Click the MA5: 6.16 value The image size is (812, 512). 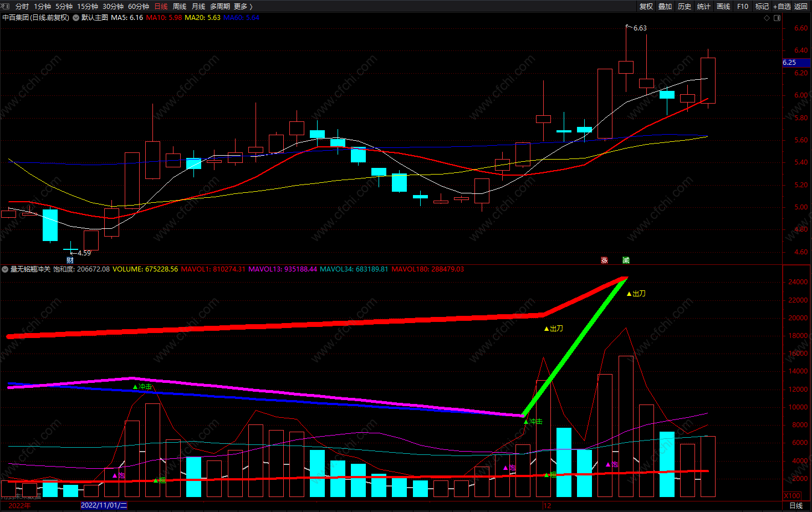pos(127,18)
